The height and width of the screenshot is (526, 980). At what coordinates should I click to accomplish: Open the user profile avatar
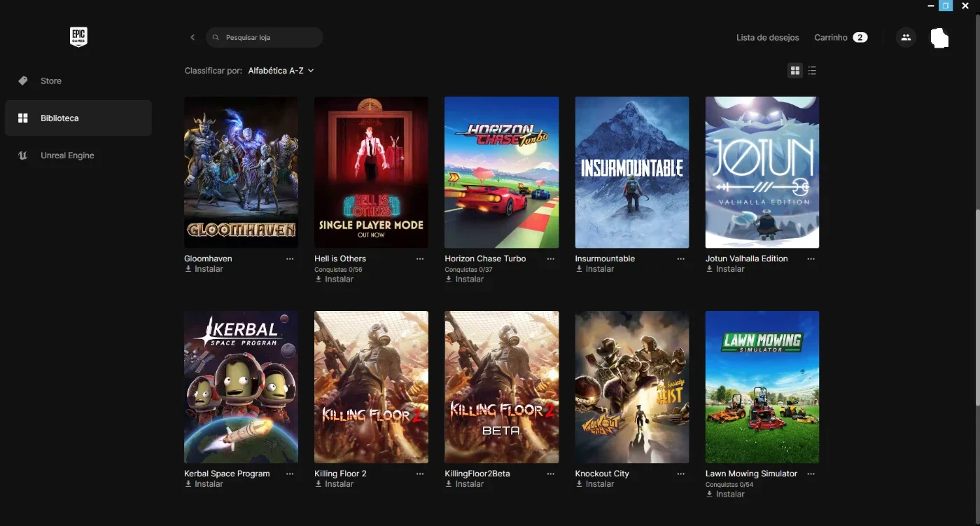tap(939, 38)
